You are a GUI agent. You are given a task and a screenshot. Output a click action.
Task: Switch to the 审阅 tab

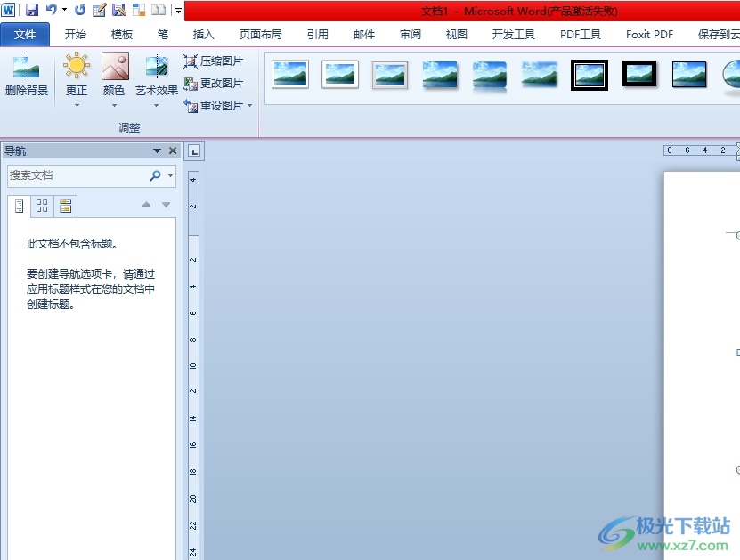[x=411, y=35]
